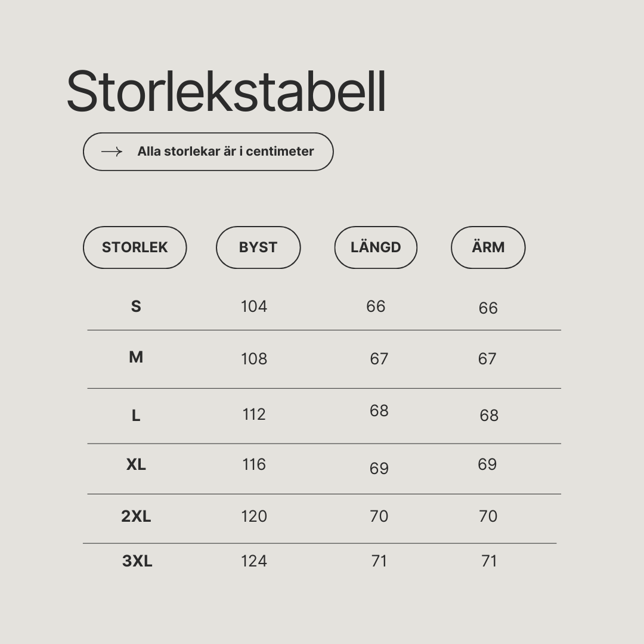The image size is (644, 644).
Task: Select the STORLEK column header
Action: coord(135,247)
